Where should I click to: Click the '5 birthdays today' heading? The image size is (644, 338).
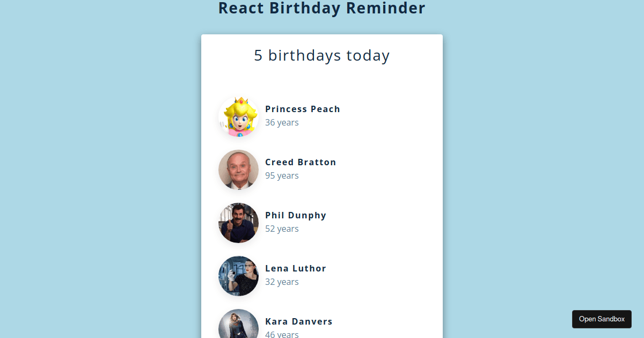coord(321,55)
